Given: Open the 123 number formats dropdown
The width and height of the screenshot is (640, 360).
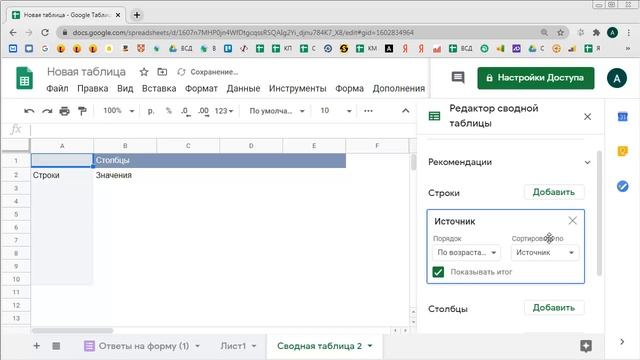Looking at the screenshot, I should pos(224,111).
